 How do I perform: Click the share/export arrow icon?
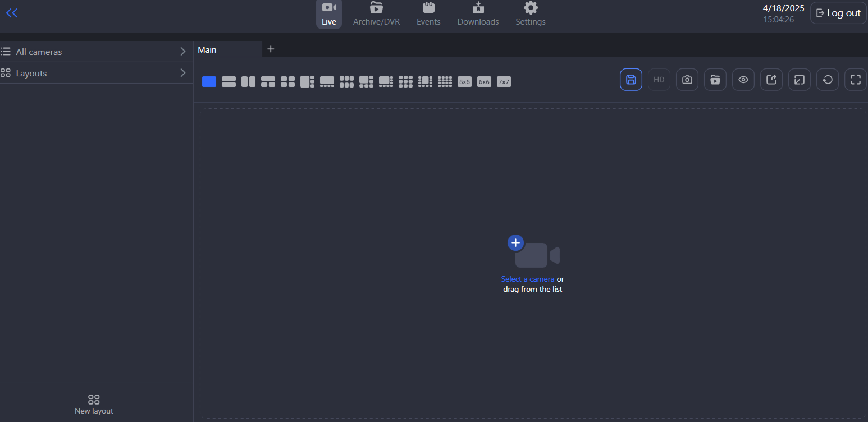click(x=771, y=80)
